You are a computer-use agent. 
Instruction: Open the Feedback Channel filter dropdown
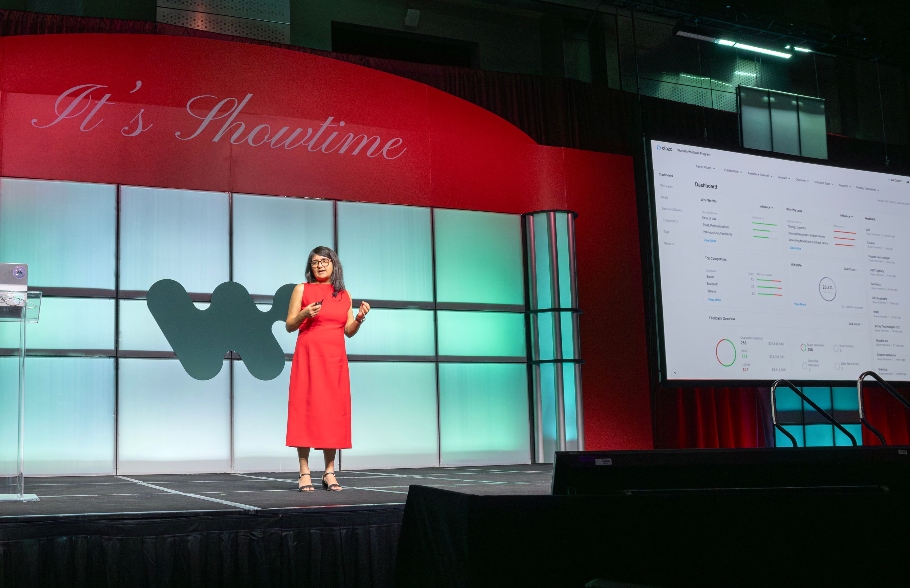pyautogui.click(x=760, y=175)
